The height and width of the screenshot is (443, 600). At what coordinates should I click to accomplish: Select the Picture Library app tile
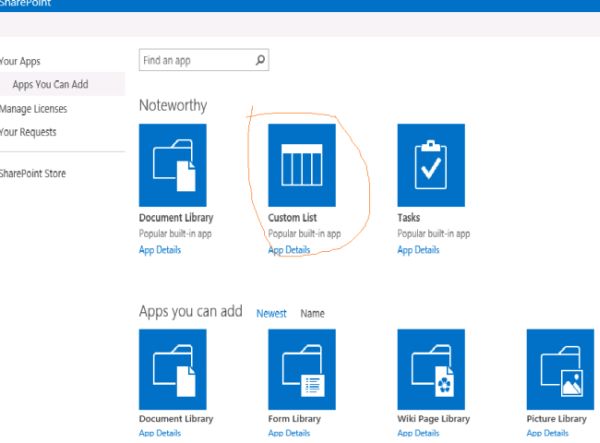pyautogui.click(x=561, y=369)
